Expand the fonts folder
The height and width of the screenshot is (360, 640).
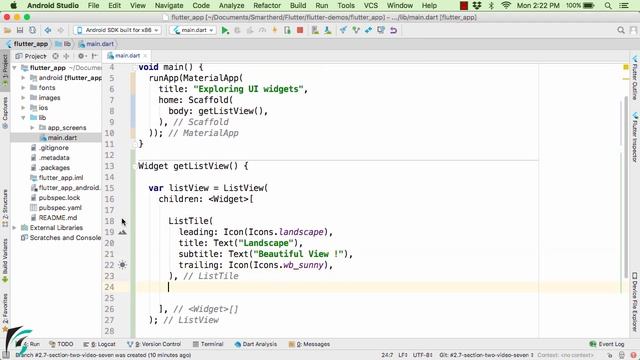(23, 88)
